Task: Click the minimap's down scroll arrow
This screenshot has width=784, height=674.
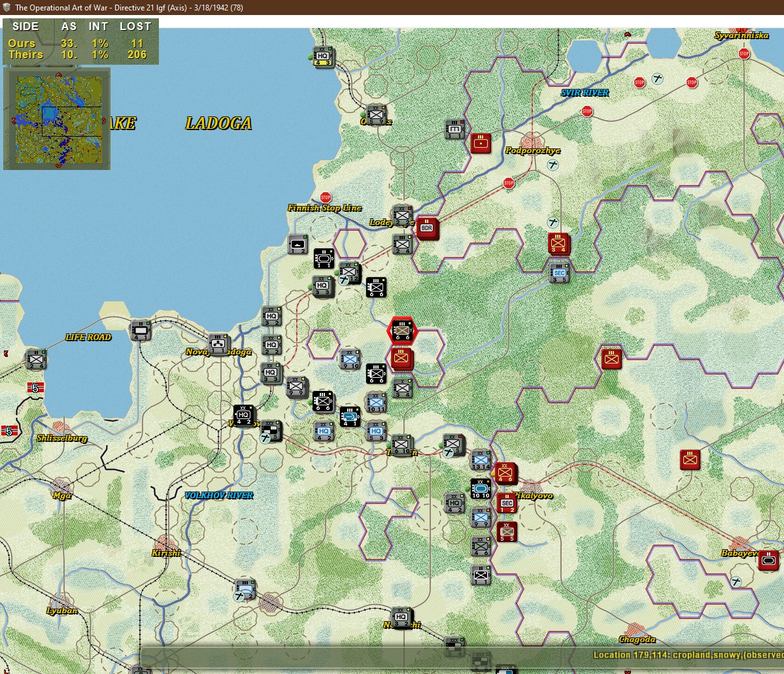Action: click(58, 165)
